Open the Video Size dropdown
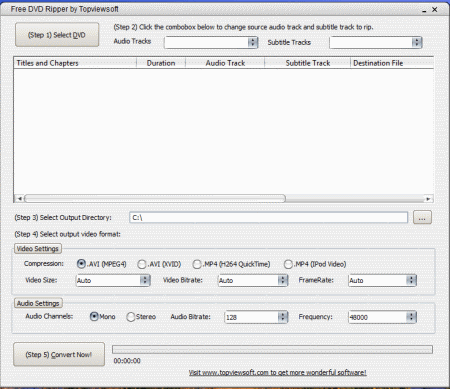 (x=113, y=280)
